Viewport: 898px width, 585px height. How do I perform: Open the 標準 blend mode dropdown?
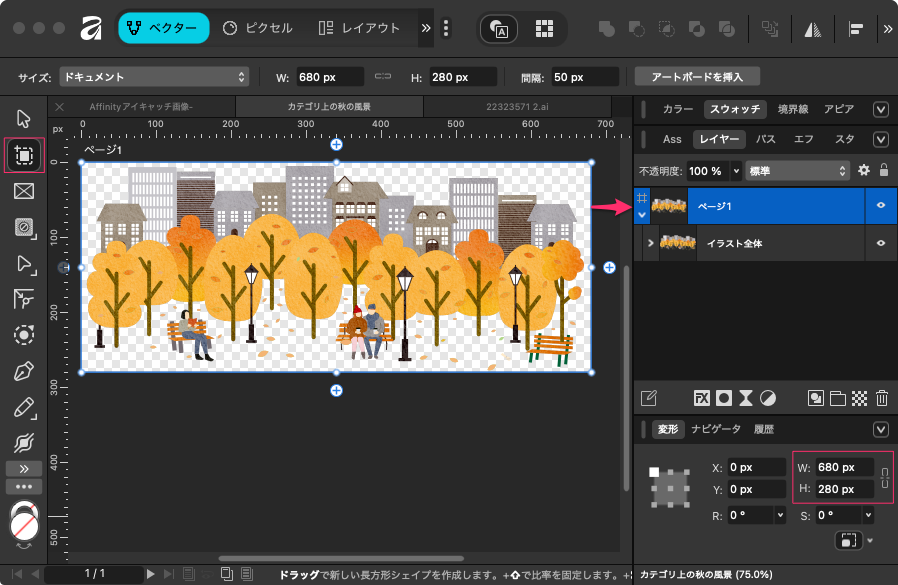(798, 171)
